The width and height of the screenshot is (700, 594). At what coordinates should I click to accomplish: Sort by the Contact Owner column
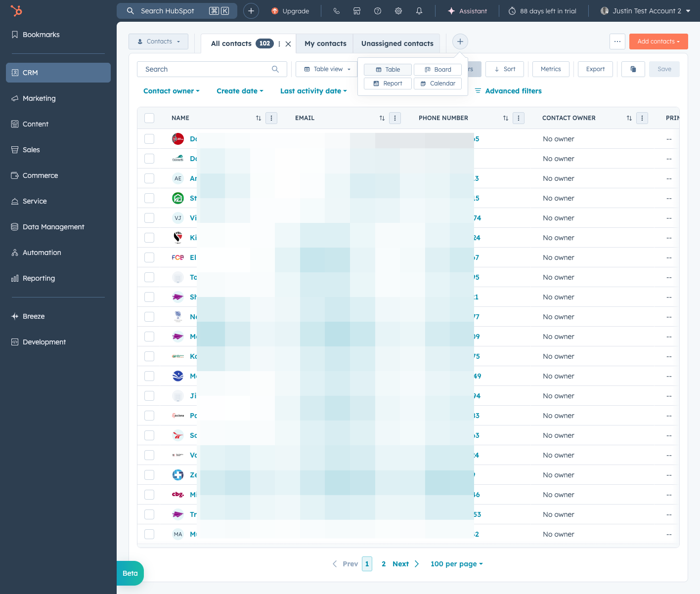pos(629,118)
